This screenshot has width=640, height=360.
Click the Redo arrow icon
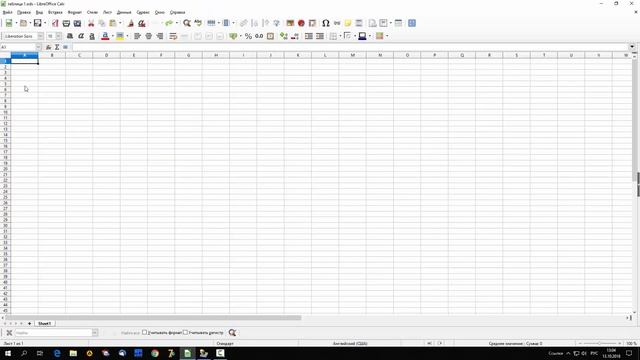point(169,23)
